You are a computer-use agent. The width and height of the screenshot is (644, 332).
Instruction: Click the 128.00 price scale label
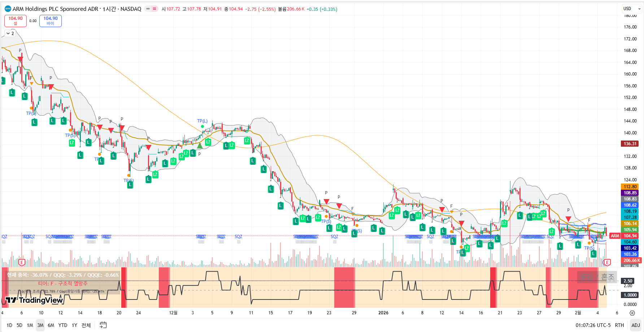point(630,168)
